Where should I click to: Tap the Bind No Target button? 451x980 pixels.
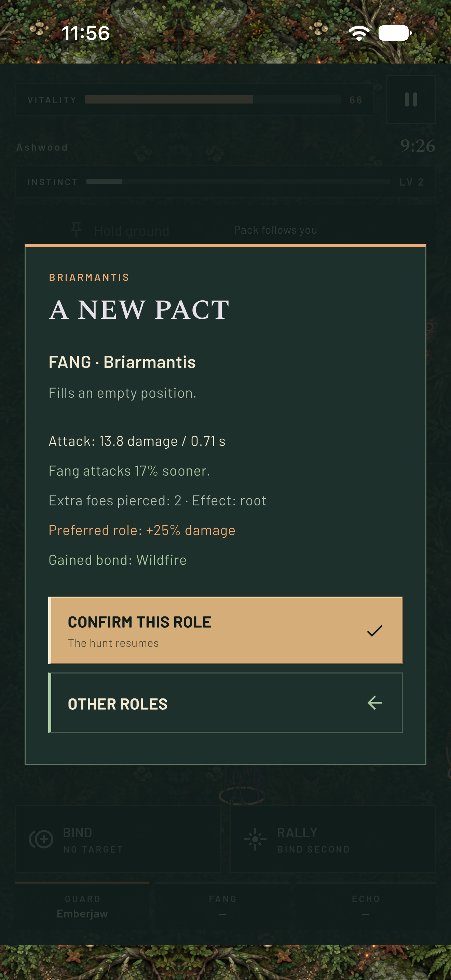(118, 839)
